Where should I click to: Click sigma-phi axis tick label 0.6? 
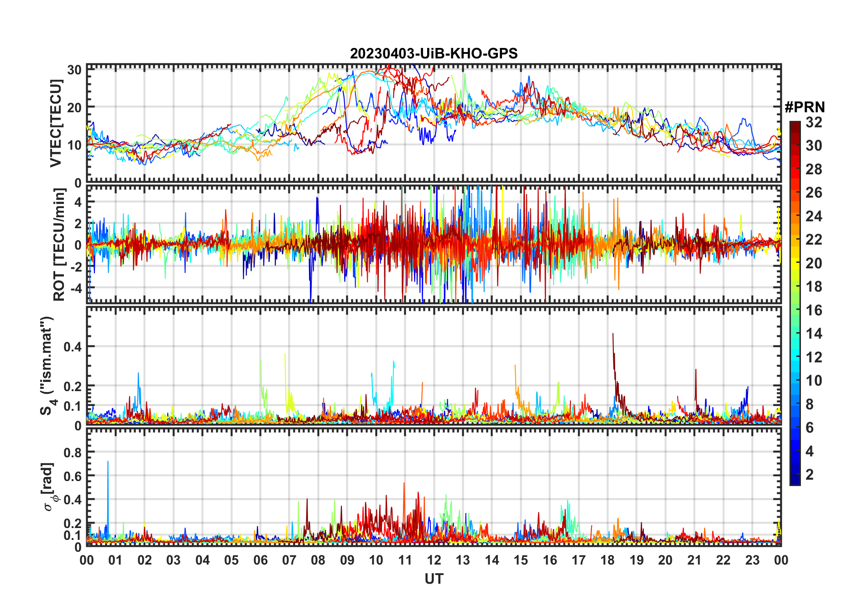click(x=73, y=476)
